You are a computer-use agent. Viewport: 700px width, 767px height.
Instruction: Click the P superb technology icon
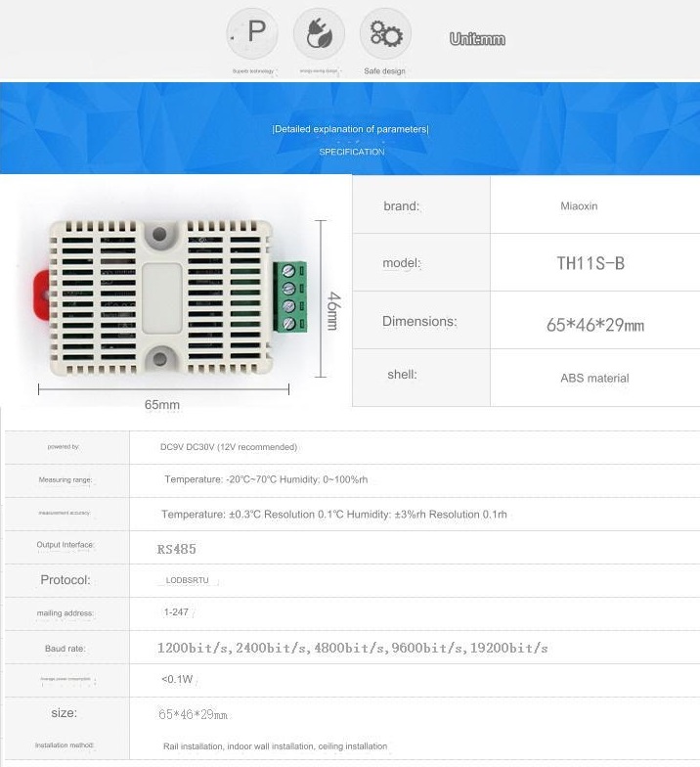pos(253,34)
